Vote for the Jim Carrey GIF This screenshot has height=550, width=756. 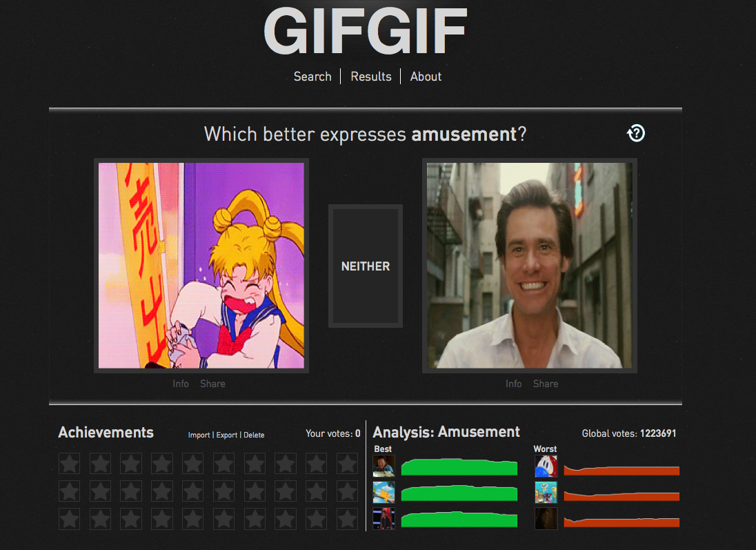pos(529,265)
